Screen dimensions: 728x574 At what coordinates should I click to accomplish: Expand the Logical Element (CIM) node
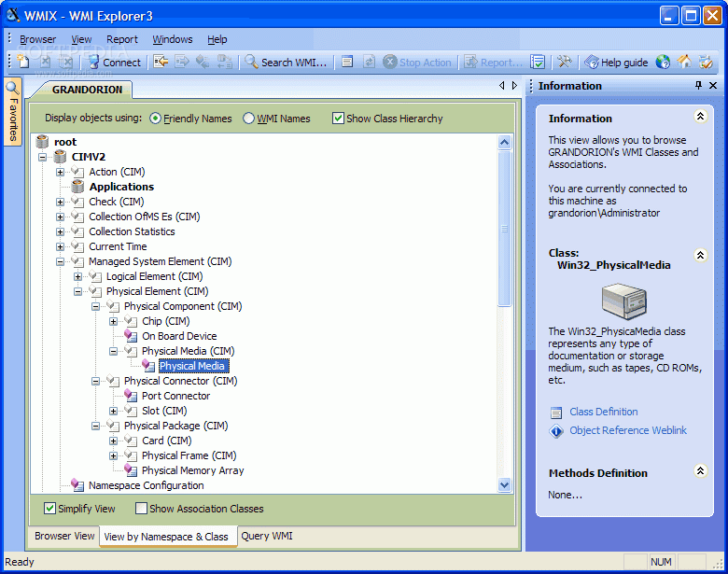(77, 277)
